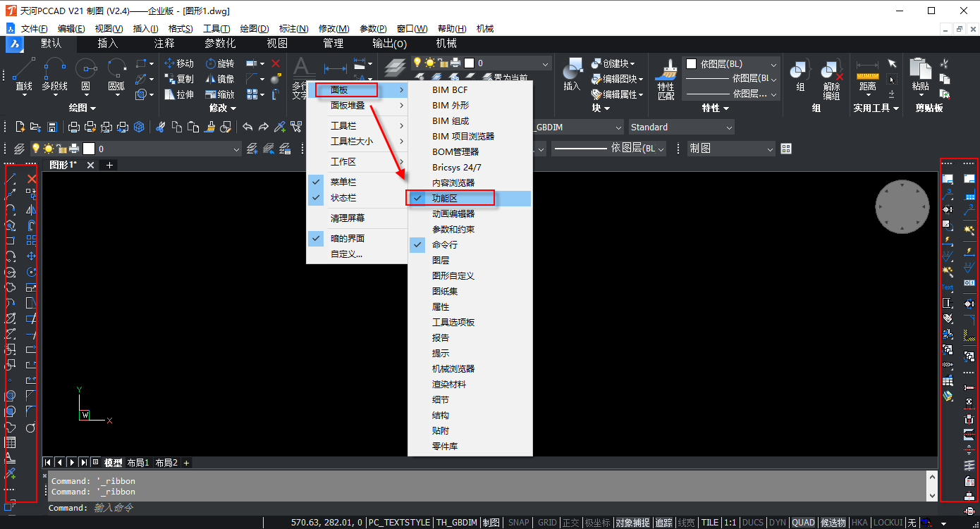Image resolution: width=980 pixels, height=529 pixels.
Task: Toggle 追踪 in status bar
Action: coord(663,523)
